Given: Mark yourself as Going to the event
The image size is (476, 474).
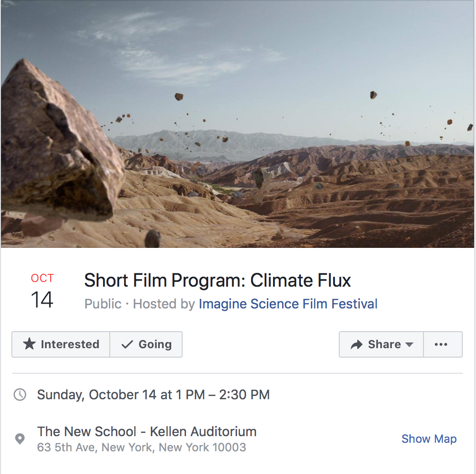Looking at the screenshot, I should pos(146,344).
